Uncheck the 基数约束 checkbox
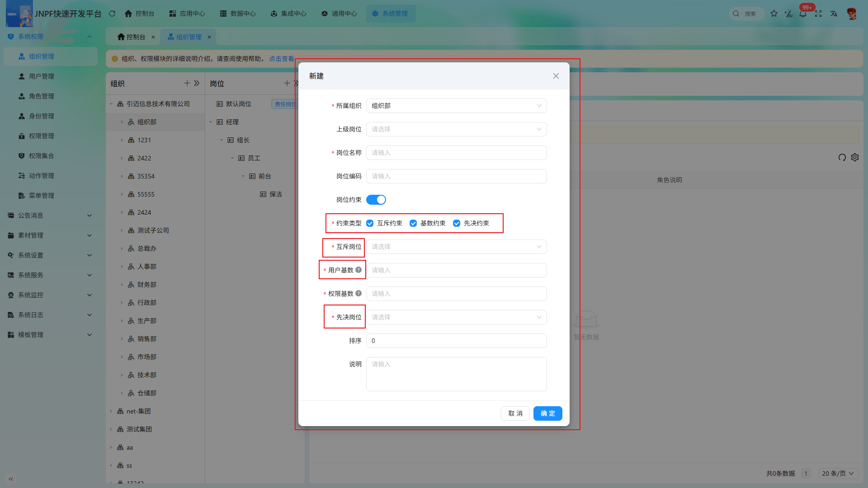The height and width of the screenshot is (488, 868). 413,223
